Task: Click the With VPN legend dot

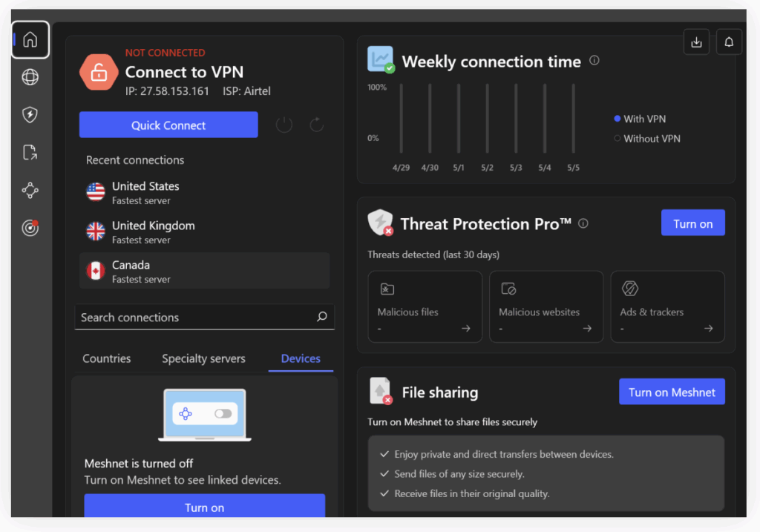Action: pyautogui.click(x=617, y=119)
